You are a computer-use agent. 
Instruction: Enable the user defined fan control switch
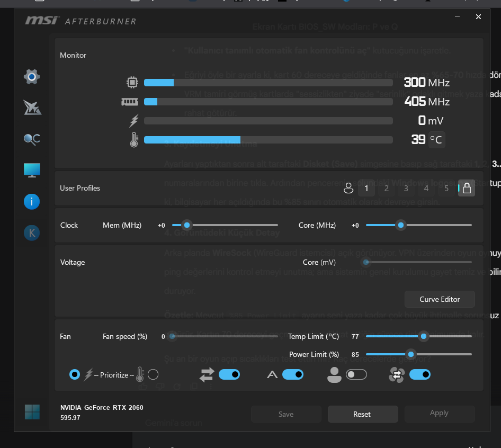pos(356,374)
